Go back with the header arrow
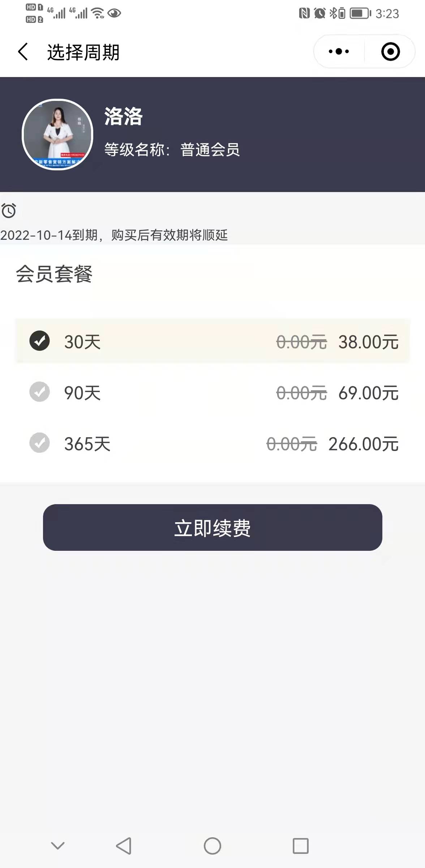 pos(23,52)
